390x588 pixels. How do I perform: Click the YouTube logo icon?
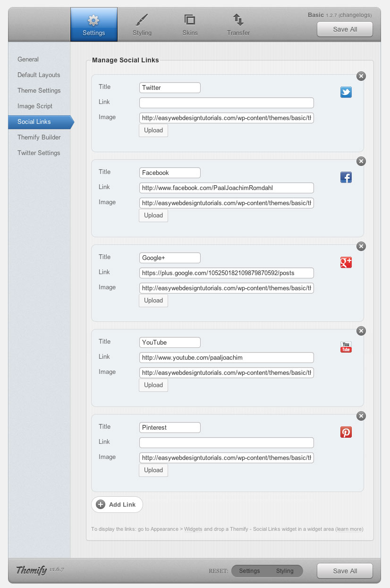(346, 347)
